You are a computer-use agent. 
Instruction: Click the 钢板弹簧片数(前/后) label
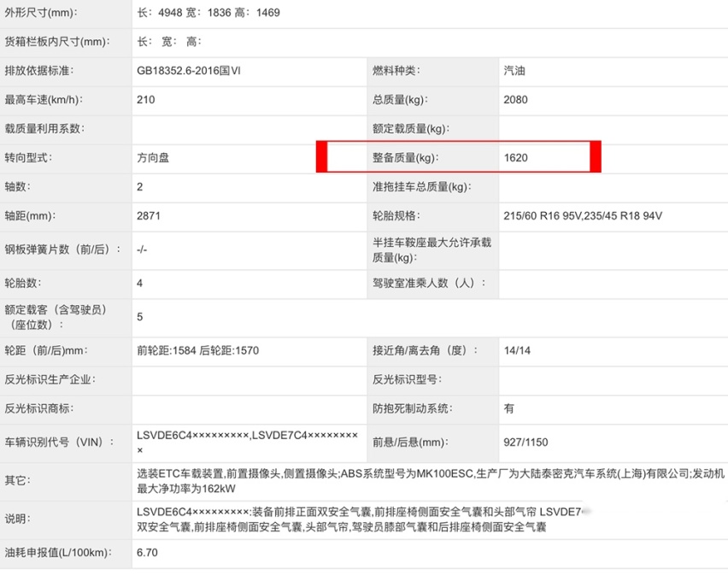[x=63, y=249]
